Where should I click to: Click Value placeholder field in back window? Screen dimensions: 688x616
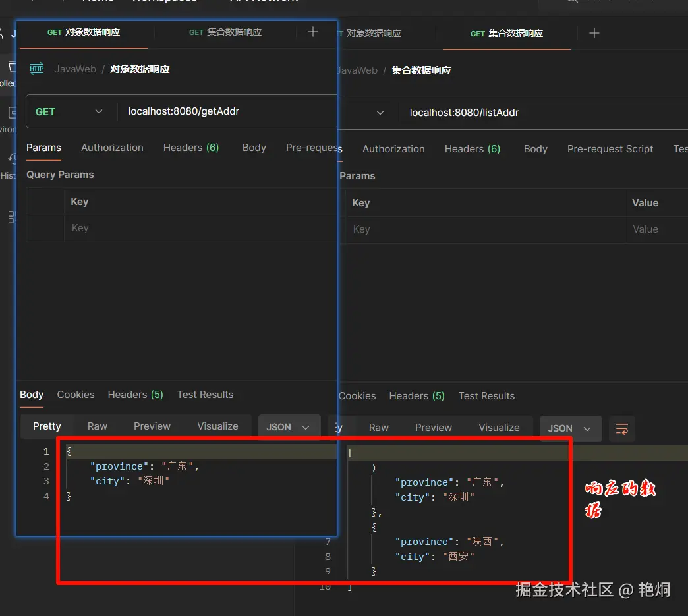tap(656, 229)
